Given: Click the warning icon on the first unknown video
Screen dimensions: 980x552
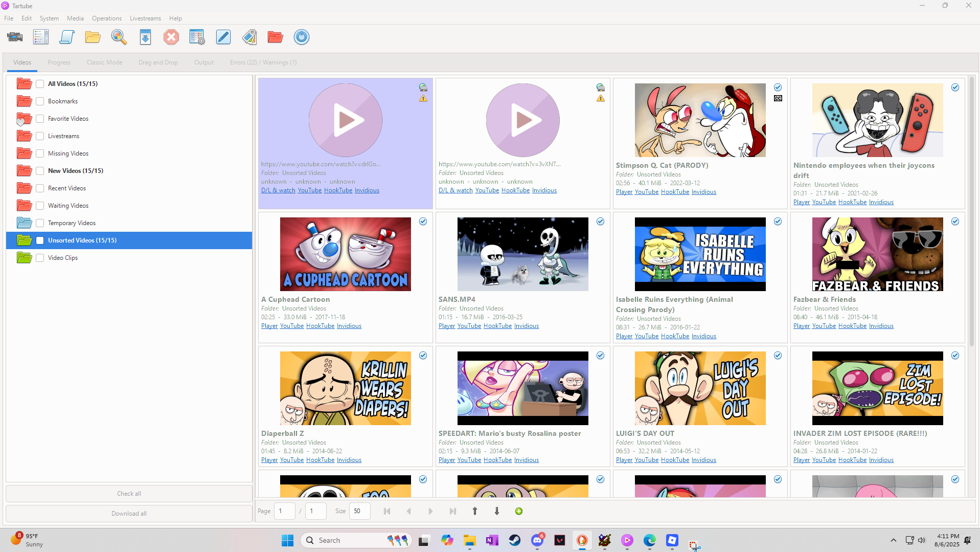Looking at the screenshot, I should [423, 98].
